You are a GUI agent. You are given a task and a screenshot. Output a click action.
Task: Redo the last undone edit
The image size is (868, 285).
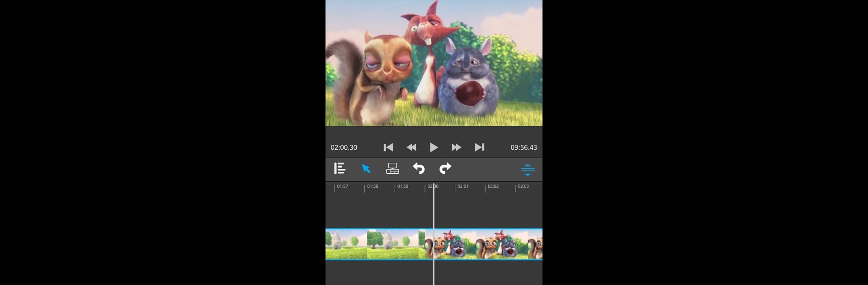pyautogui.click(x=445, y=169)
